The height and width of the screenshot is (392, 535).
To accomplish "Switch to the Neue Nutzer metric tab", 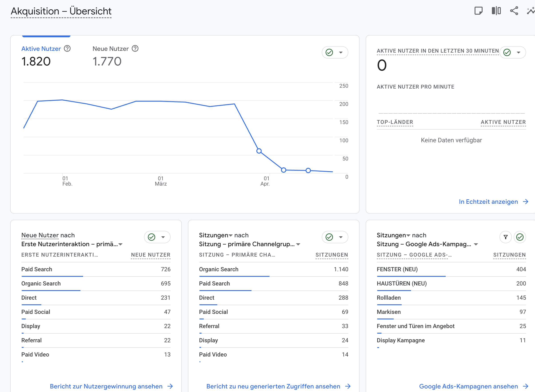I will coord(110,49).
